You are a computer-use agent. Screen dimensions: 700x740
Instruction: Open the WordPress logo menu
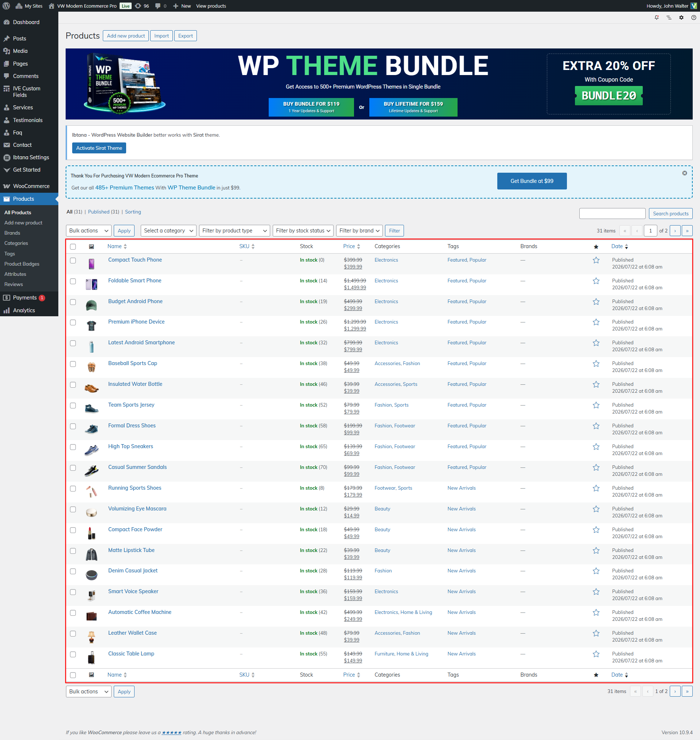tap(6, 6)
